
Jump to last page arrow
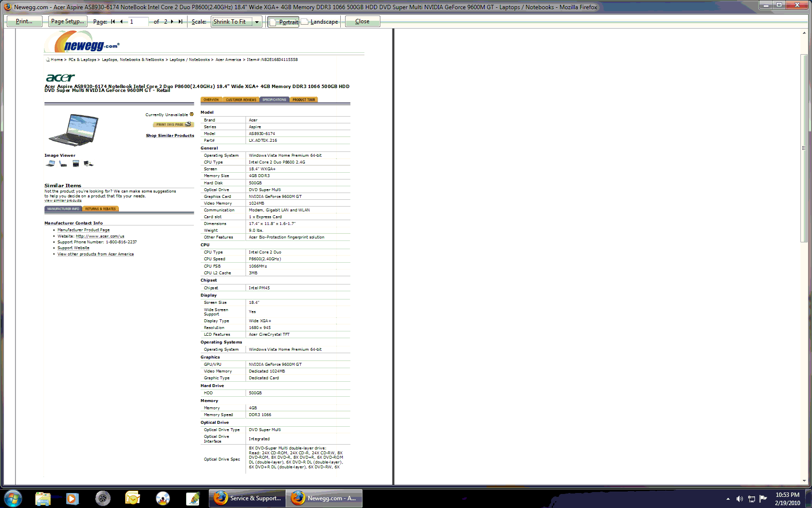(x=180, y=22)
